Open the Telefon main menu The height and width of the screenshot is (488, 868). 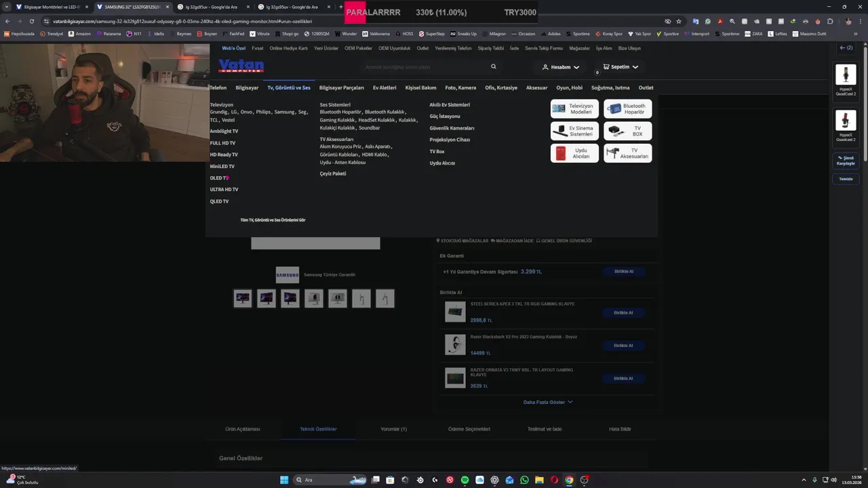[x=218, y=87]
